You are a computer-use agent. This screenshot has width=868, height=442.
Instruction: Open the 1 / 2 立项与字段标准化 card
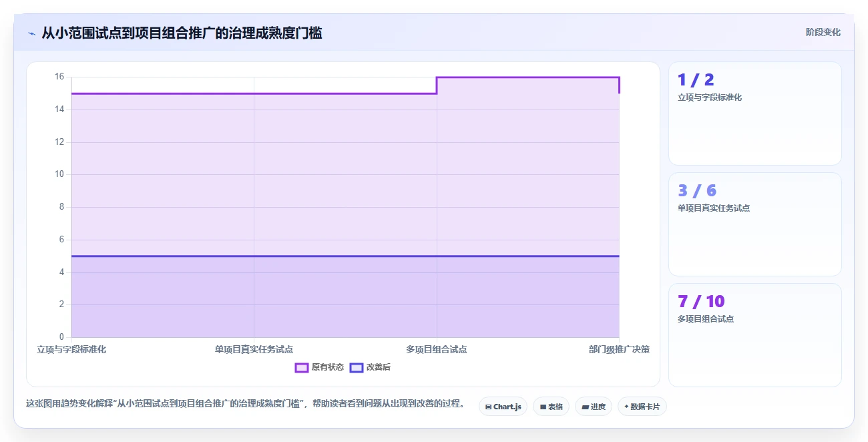[x=755, y=114]
